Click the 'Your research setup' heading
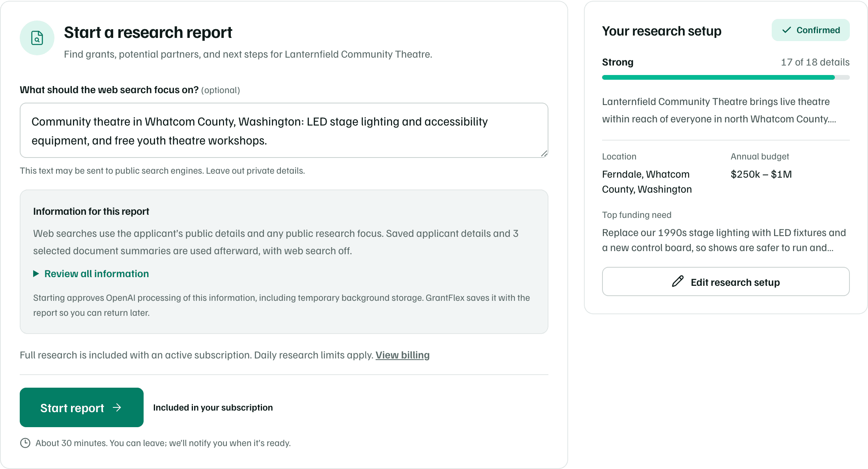The height and width of the screenshot is (469, 868). 662,31
